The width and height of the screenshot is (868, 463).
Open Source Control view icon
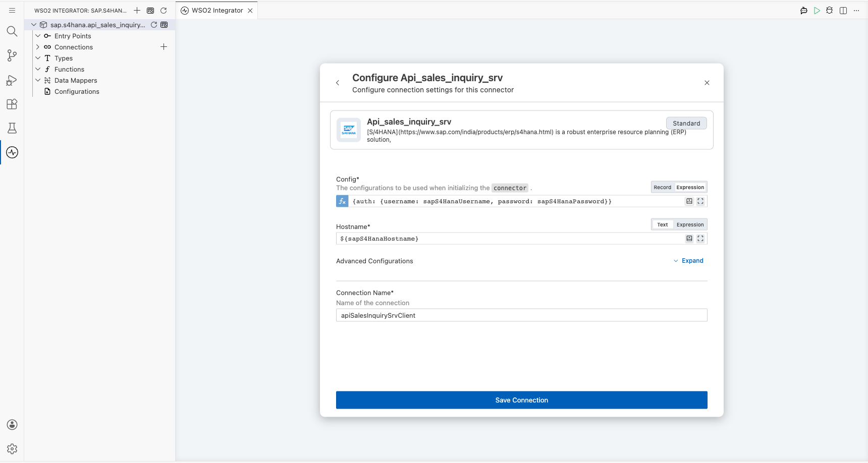click(12, 55)
